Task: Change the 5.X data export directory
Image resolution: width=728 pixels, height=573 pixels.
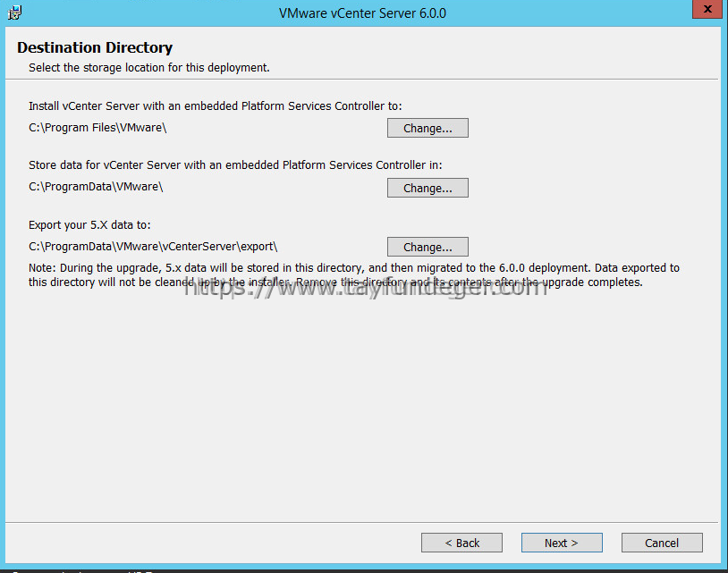Action: (x=427, y=247)
